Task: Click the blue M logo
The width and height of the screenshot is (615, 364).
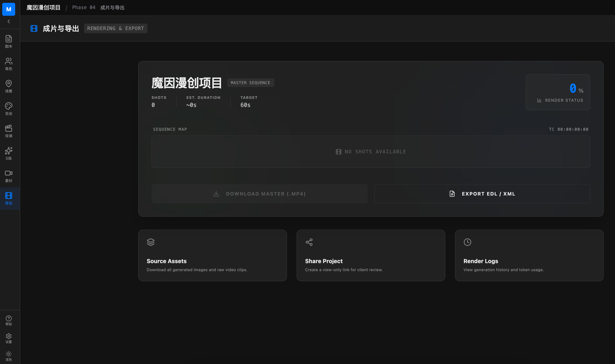Action: pos(9,9)
